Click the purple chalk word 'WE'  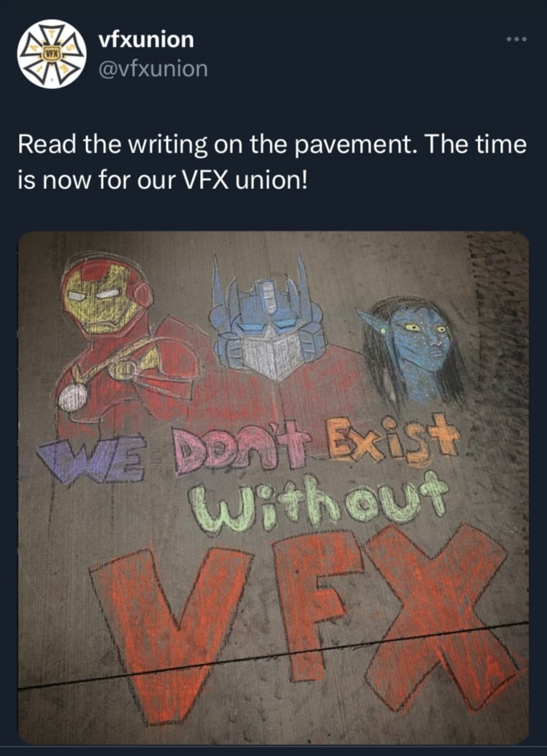point(91,462)
